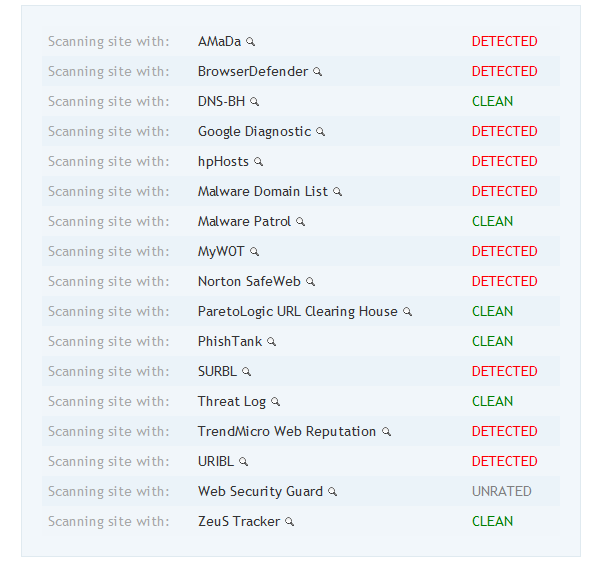Open the magnifier icon beside BrowserDefender
The height and width of the screenshot is (563, 602).
[x=318, y=72]
